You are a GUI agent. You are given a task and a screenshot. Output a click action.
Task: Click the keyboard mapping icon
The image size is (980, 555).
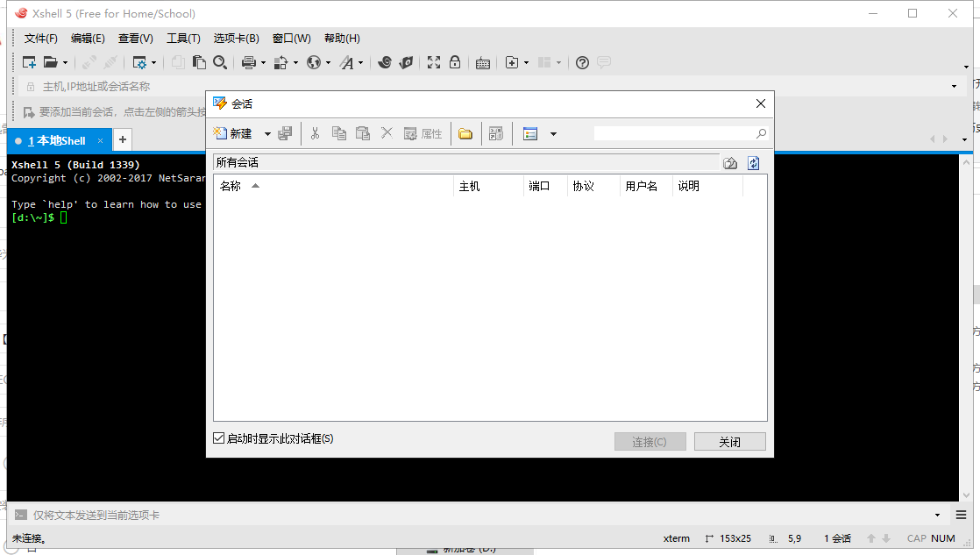482,63
